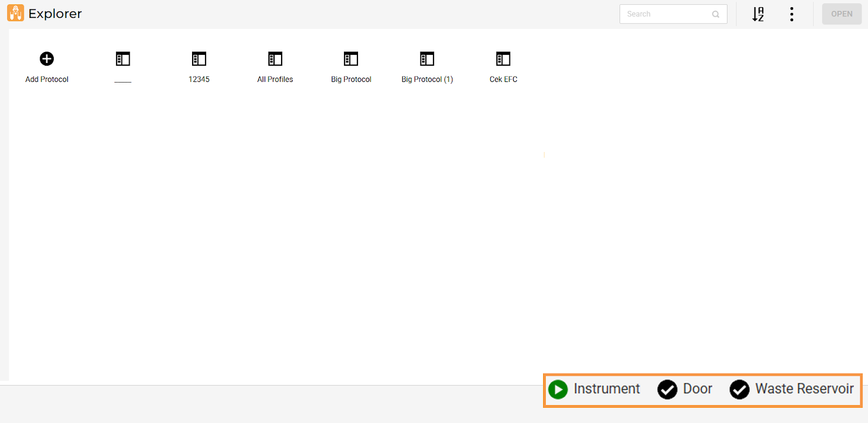Open the Cek EFC protocol icon
The width and height of the screenshot is (868, 423).
[503, 59]
